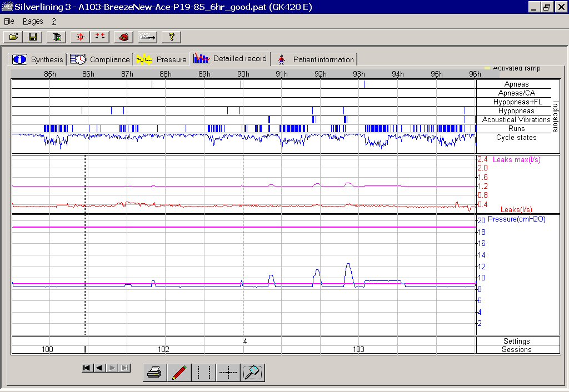Open help with the question mark icon

tap(171, 37)
